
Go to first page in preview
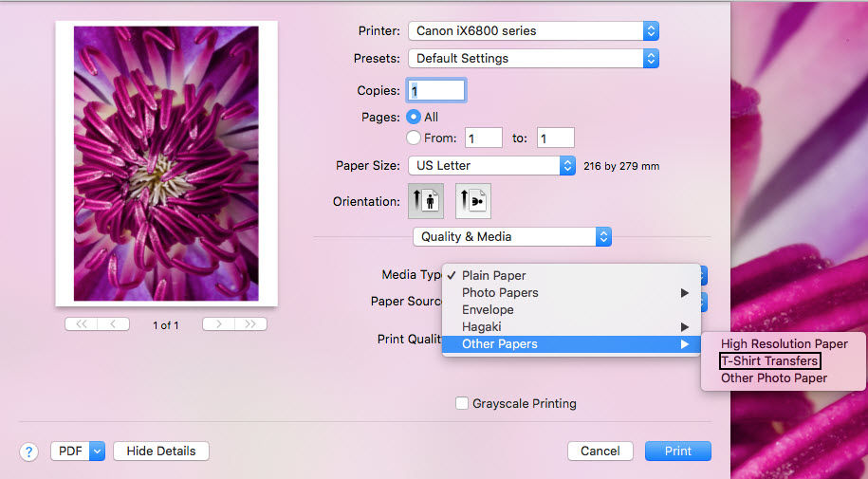81,324
